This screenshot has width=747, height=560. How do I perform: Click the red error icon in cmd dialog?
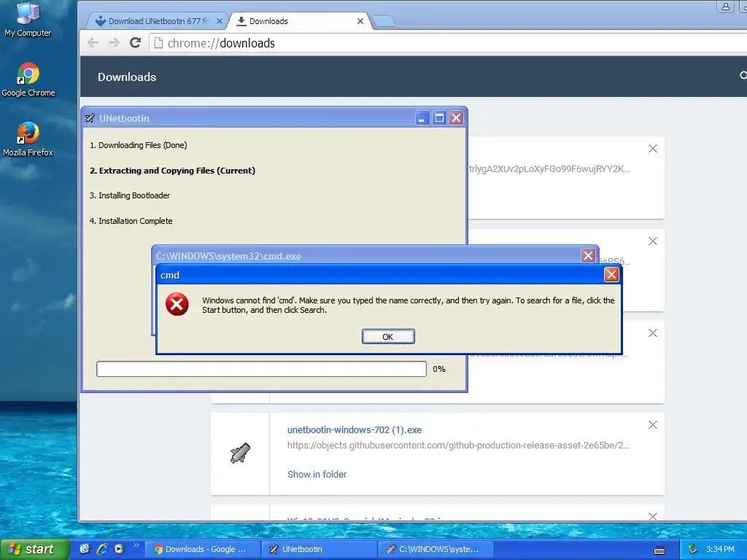point(177,305)
